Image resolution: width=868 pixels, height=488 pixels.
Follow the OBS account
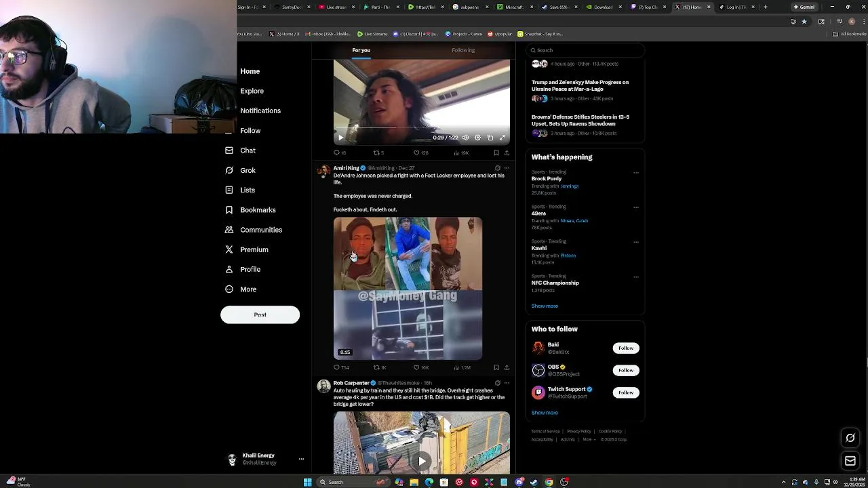coord(626,370)
